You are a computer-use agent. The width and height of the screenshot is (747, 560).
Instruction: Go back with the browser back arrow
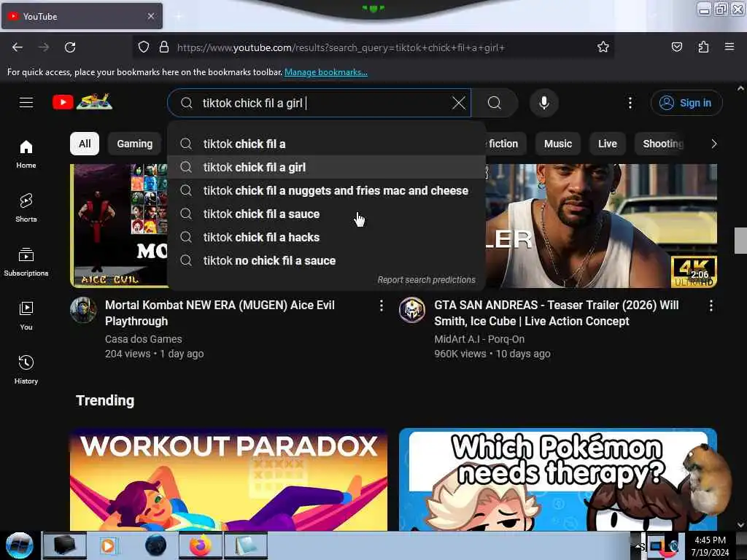pyautogui.click(x=18, y=47)
